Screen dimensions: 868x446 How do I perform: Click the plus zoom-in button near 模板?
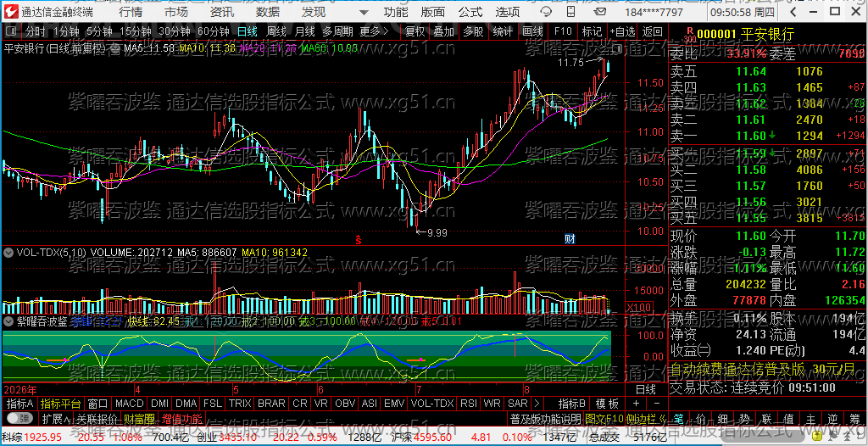point(636,403)
